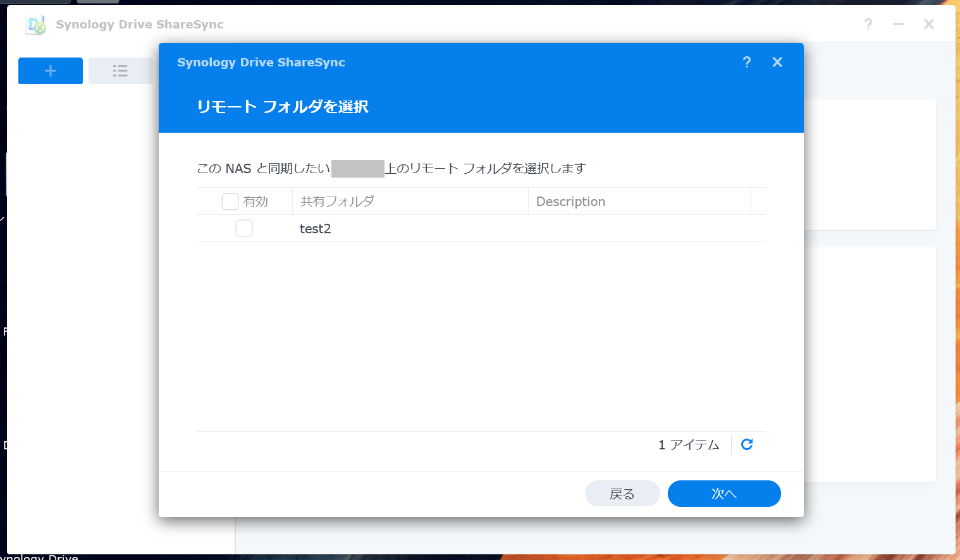
Task: Click the 1 アイテム count label
Action: [x=689, y=444]
